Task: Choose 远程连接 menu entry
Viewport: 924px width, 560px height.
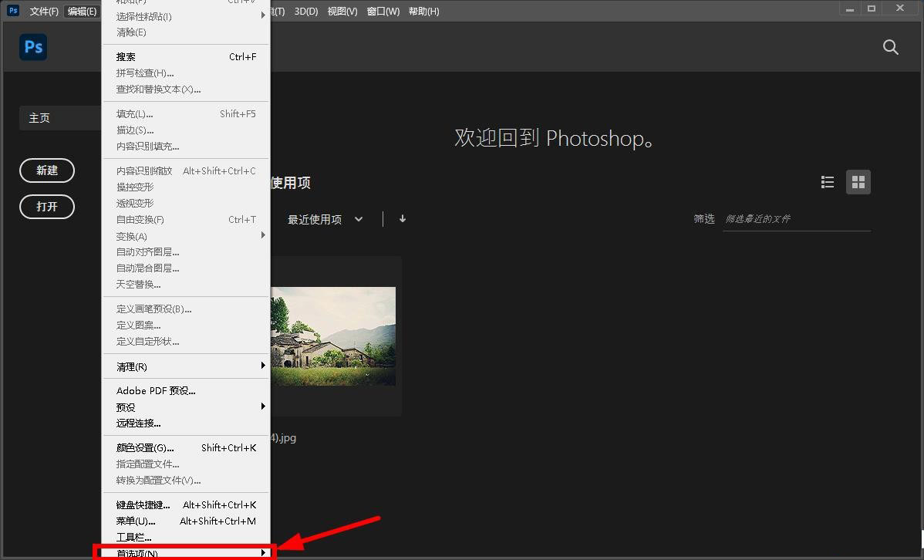Action: pyautogui.click(x=186, y=423)
